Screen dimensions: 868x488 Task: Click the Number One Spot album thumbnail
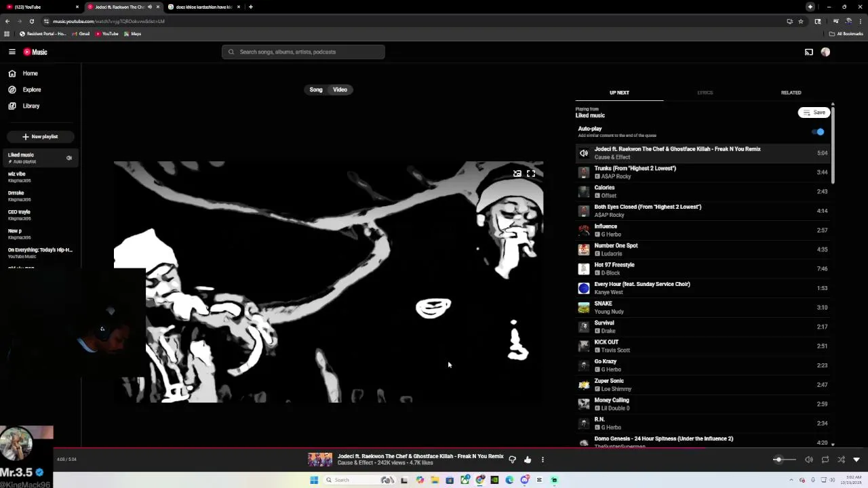584,249
